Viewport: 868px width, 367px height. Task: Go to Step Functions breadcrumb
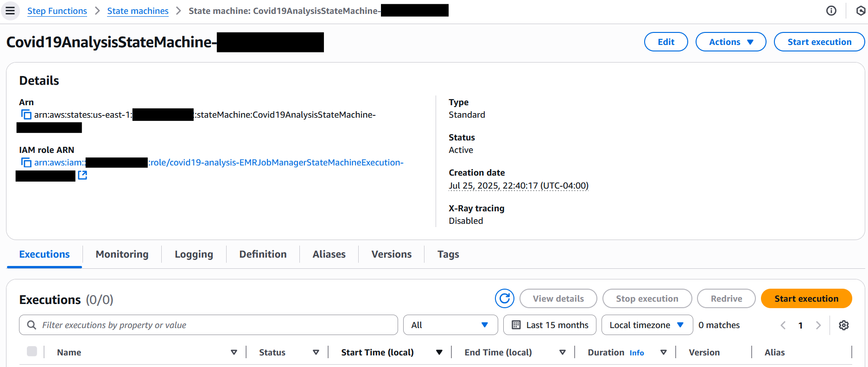(x=57, y=11)
